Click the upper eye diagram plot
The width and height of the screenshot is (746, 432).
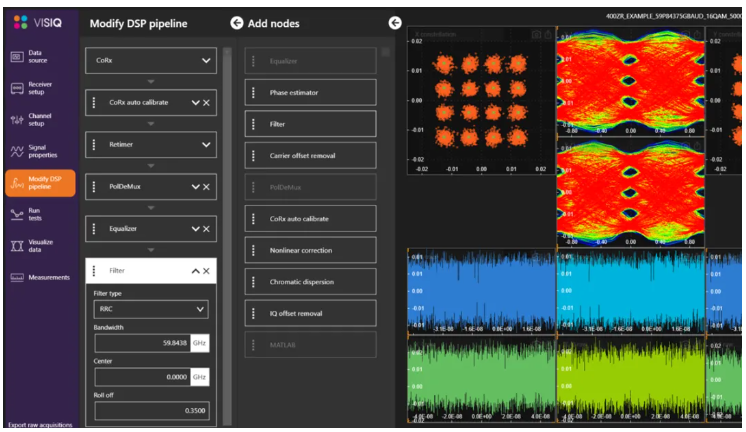pyautogui.click(x=631, y=82)
